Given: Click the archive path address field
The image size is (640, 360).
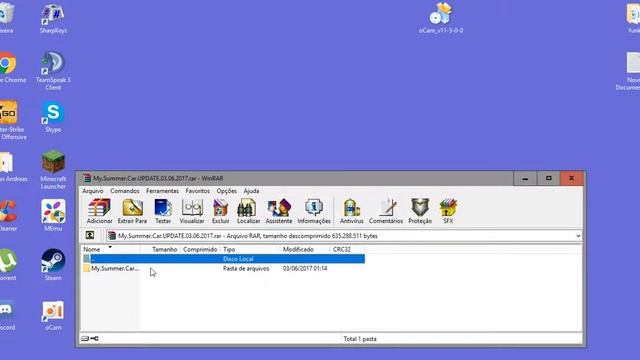Looking at the screenshot, I should pyautogui.click(x=344, y=236).
